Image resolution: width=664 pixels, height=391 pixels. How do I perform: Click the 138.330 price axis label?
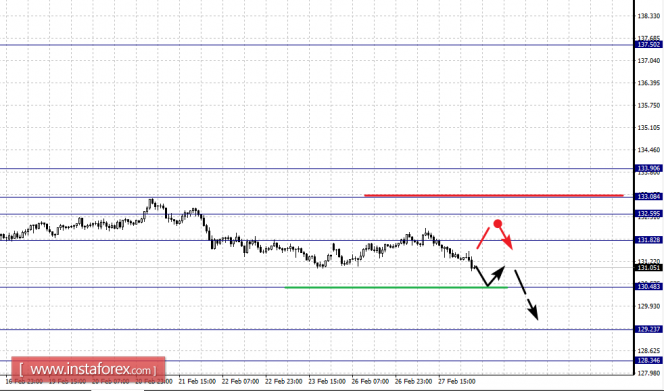649,16
